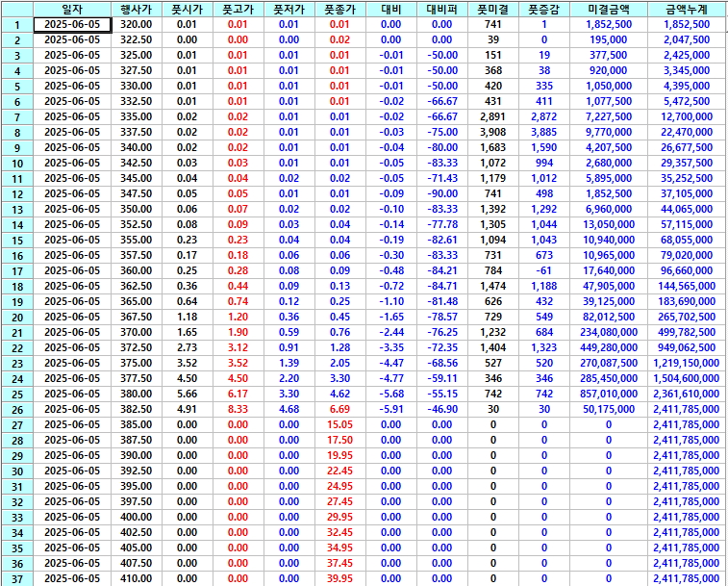The height and width of the screenshot is (586, 728).
Task: Select the strike price cell 400.00
Action: tap(136, 517)
